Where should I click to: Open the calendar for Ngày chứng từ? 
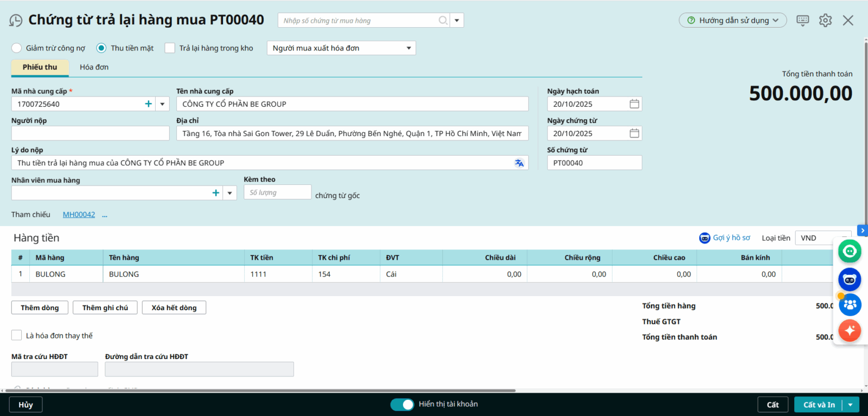(634, 133)
